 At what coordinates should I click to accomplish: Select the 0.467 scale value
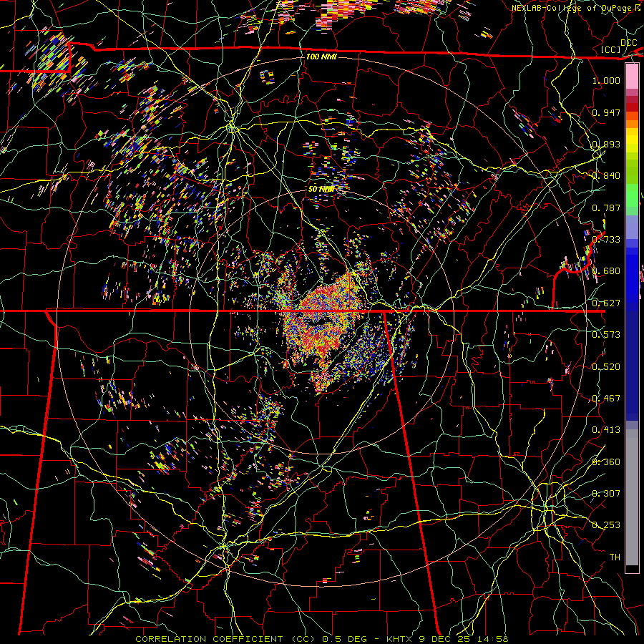pyautogui.click(x=606, y=399)
